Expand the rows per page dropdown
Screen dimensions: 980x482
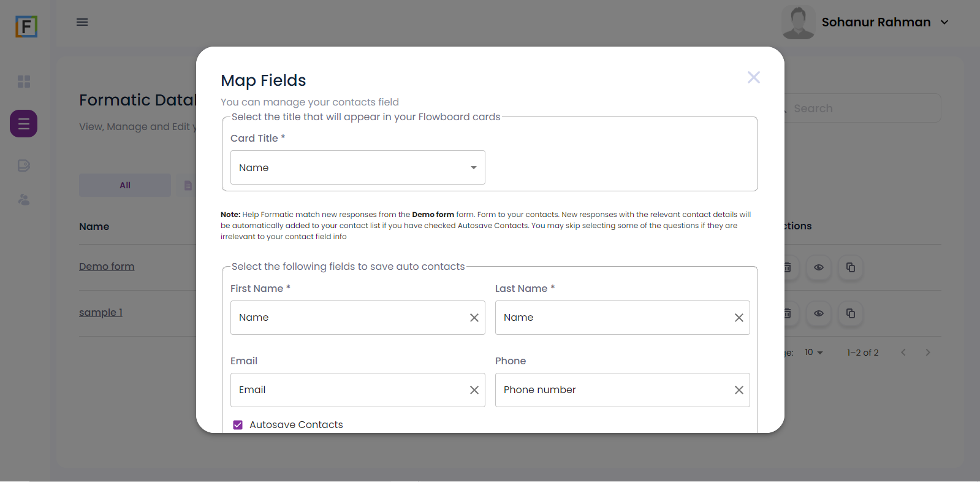[x=813, y=353]
